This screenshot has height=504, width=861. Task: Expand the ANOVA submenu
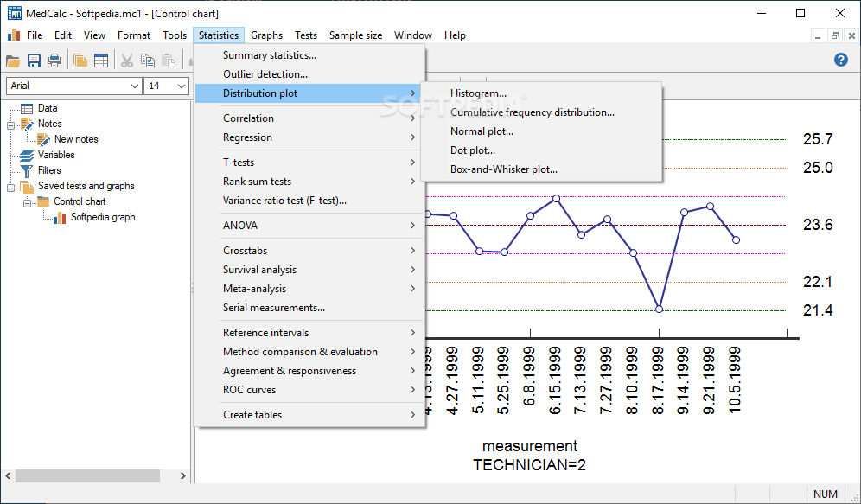(309, 226)
